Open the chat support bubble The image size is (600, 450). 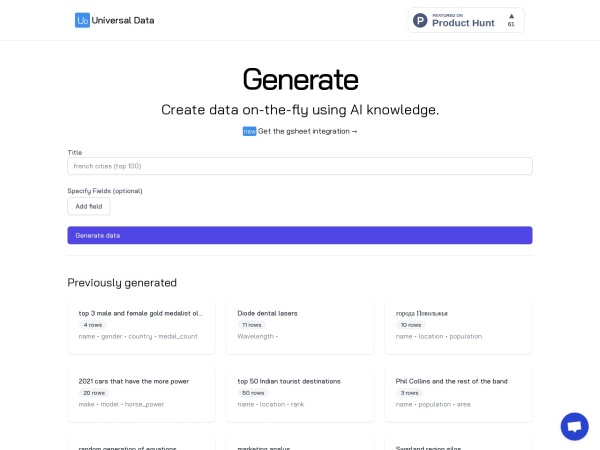574,426
